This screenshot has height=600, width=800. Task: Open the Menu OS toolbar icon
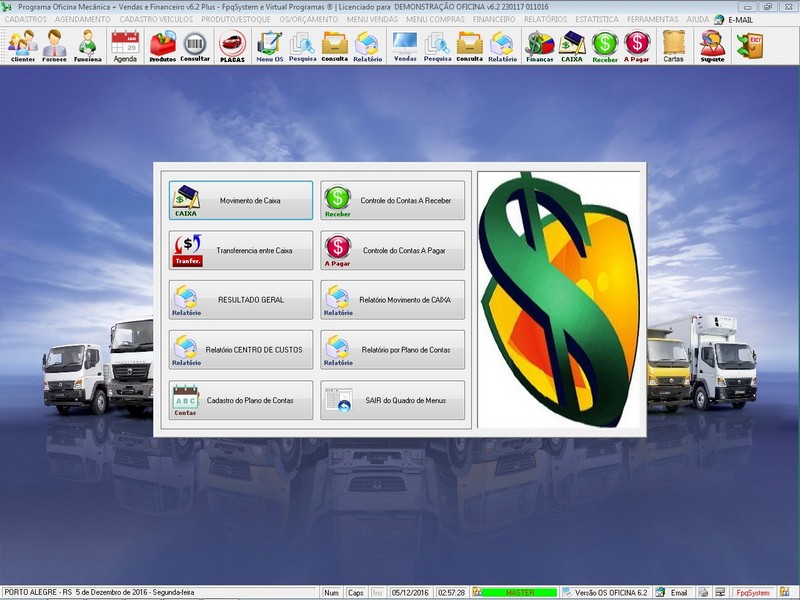[x=269, y=46]
